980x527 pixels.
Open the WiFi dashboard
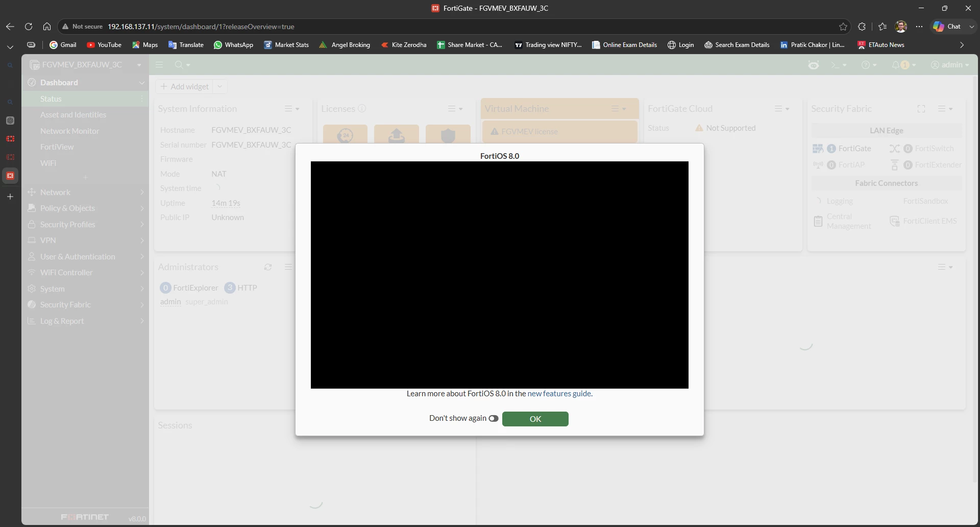(x=85, y=163)
